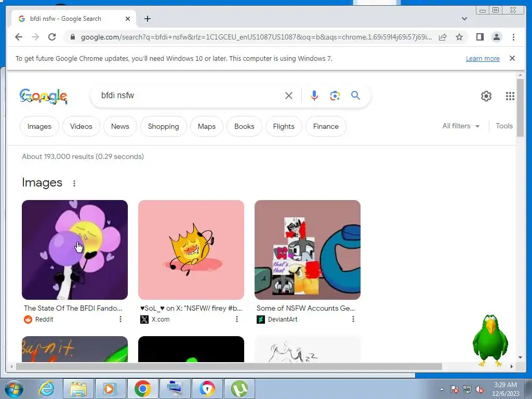
Task: Open the clock showing 3:29 AM
Action: 506,389
